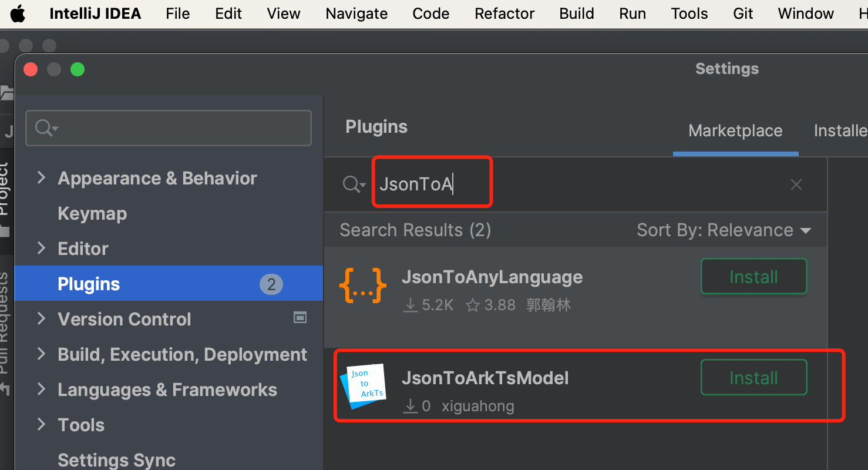Viewport: 868px width, 470px height.
Task: Click Search Results (2) heading
Action: click(x=415, y=230)
